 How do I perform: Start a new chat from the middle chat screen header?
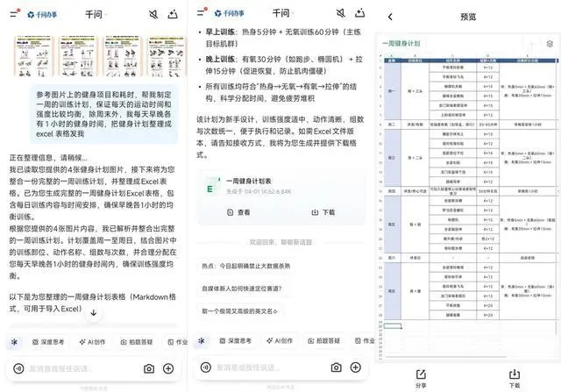pyautogui.click(x=360, y=13)
